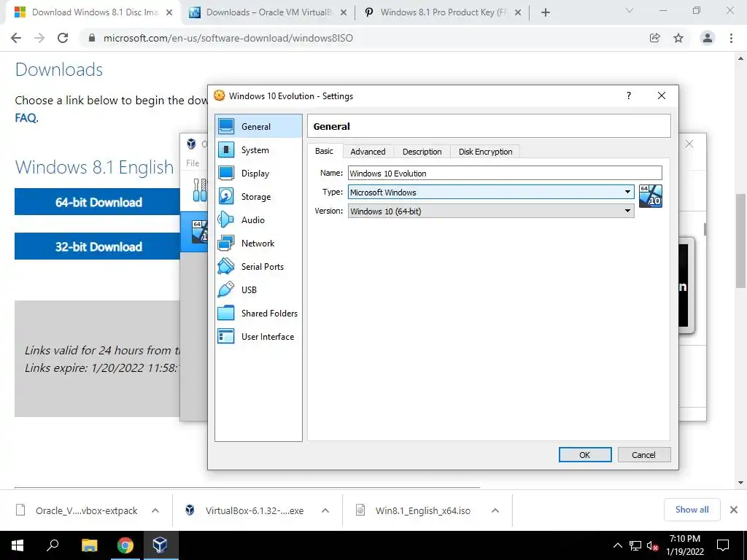Image resolution: width=747 pixels, height=560 pixels.
Task: Click the Windows 10 OS type badge icon
Action: tap(650, 195)
